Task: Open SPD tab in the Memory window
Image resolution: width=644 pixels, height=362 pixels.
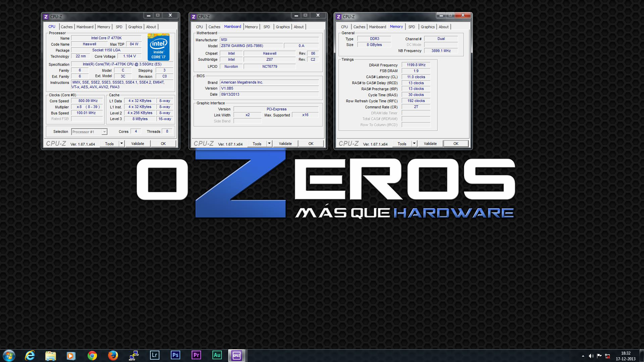Action: pyautogui.click(x=412, y=27)
